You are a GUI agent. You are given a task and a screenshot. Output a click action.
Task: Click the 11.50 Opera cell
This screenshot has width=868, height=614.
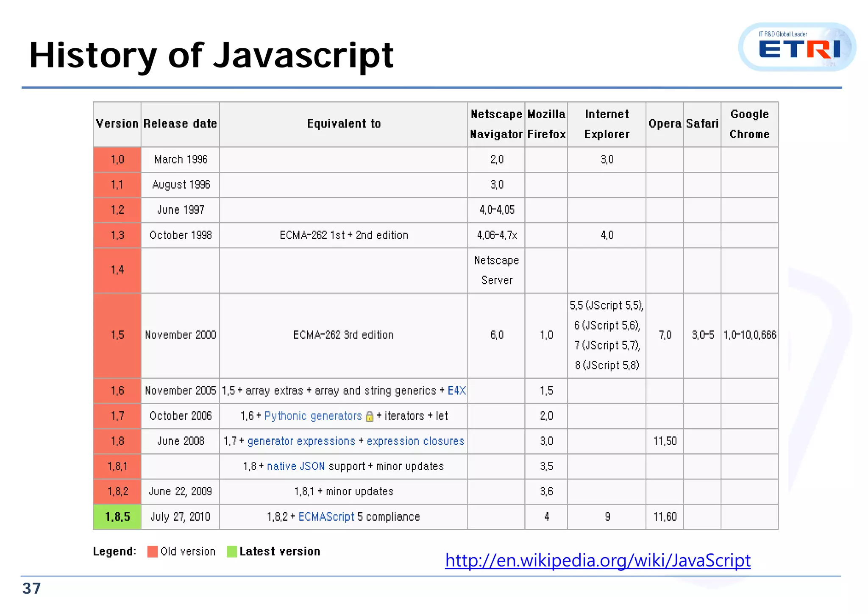665,441
